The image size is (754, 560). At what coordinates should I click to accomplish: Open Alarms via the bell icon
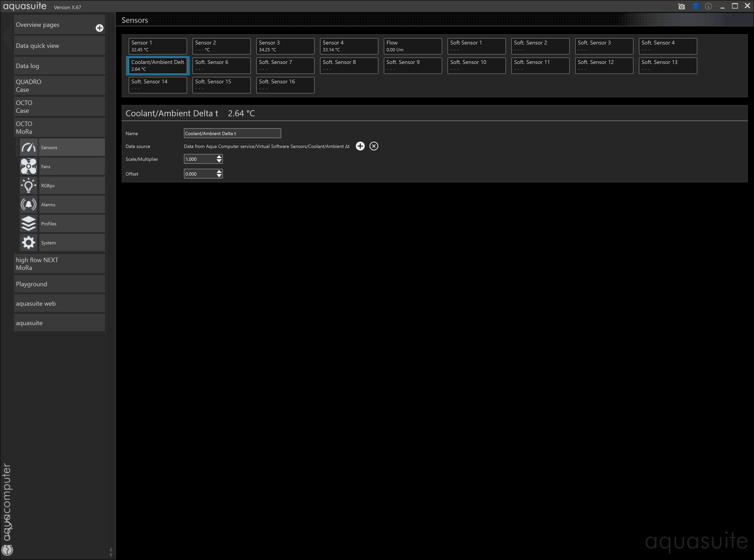pos(28,204)
